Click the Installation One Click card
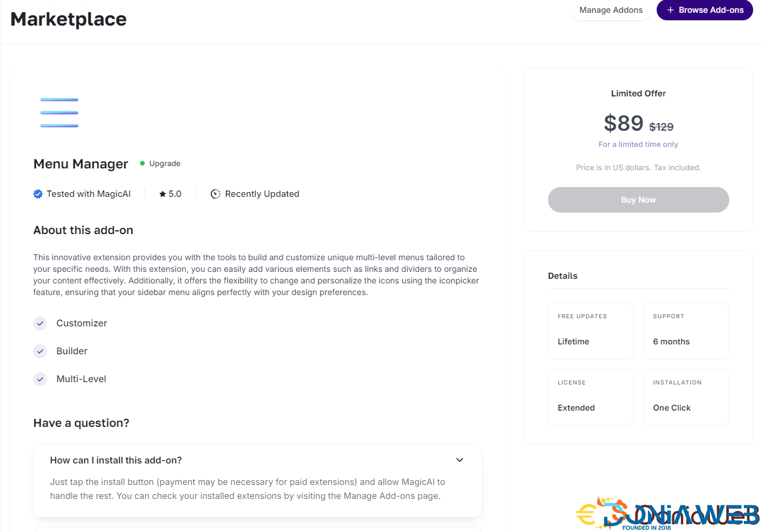Viewport: 763px width, 532px height. [686, 397]
